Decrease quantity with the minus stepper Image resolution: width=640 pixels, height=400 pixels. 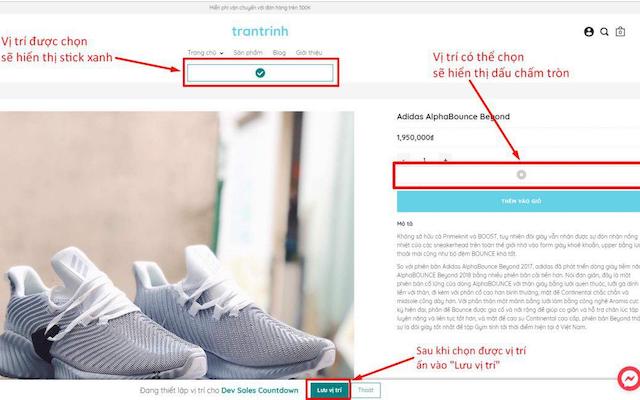[403, 160]
